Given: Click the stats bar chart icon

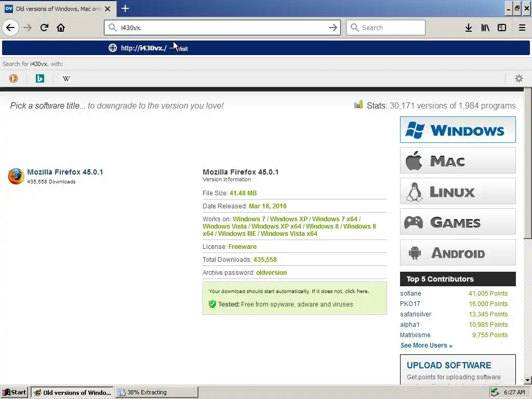Looking at the screenshot, I should pyautogui.click(x=358, y=104).
